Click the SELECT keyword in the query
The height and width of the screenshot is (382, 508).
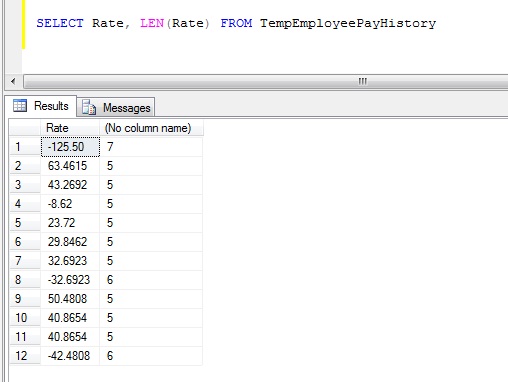(60, 23)
